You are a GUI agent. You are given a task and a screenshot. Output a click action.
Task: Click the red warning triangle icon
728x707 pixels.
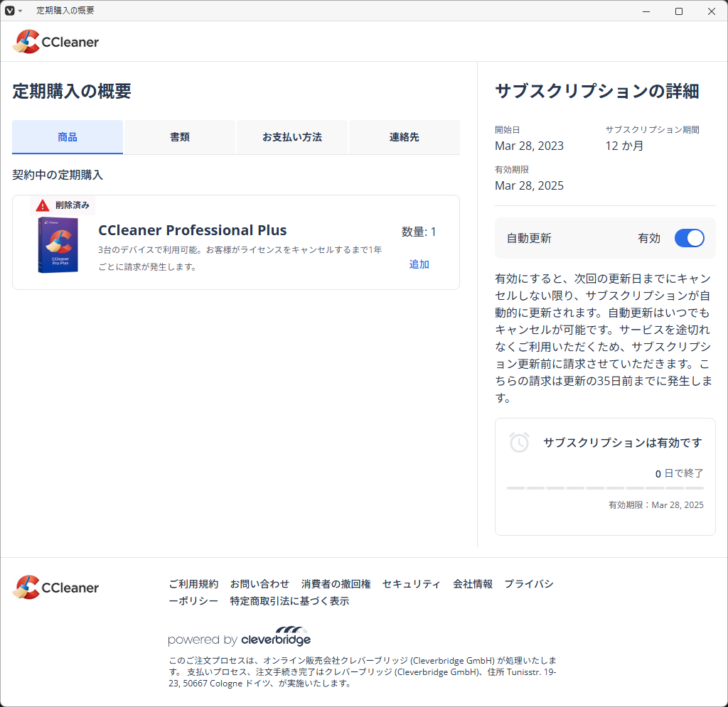(42, 205)
